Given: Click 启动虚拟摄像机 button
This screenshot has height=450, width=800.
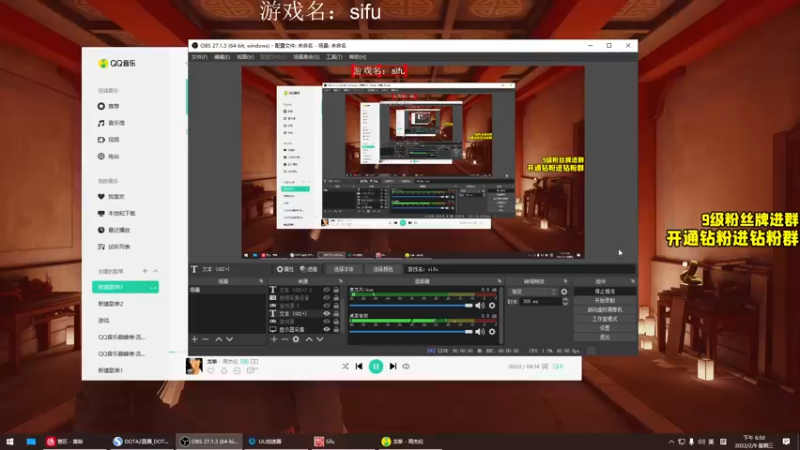Looking at the screenshot, I should pyautogui.click(x=605, y=310).
